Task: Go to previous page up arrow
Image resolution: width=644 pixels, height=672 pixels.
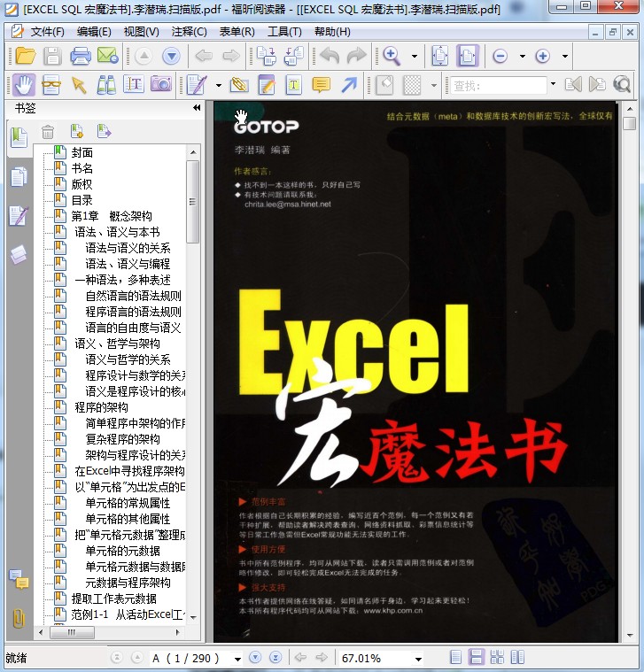Action: (x=144, y=56)
